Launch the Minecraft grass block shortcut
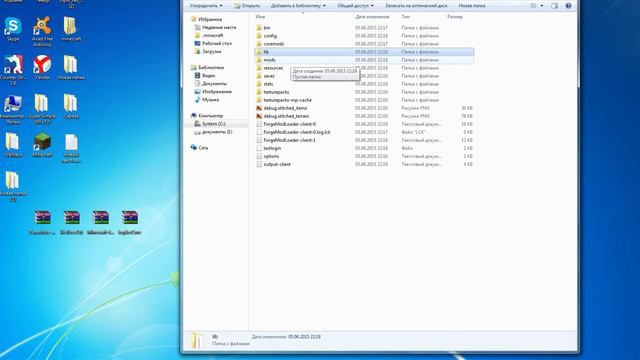Screen dimensions: 640x360 coord(42,145)
